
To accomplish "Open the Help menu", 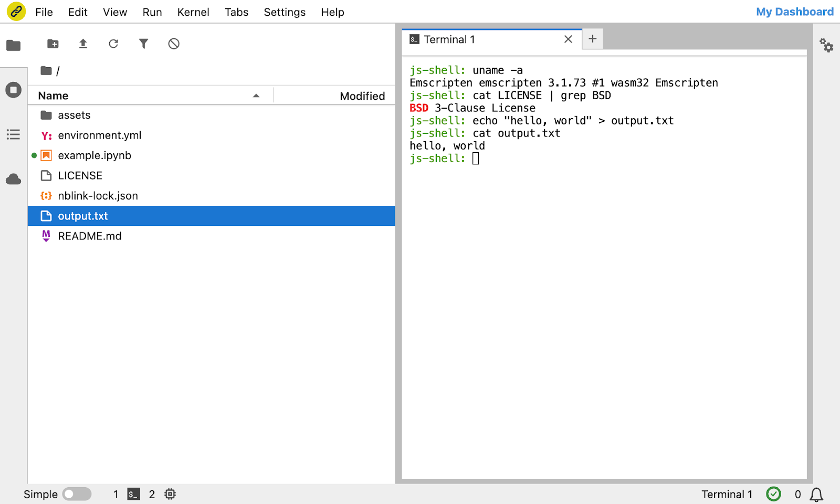I will click(333, 12).
